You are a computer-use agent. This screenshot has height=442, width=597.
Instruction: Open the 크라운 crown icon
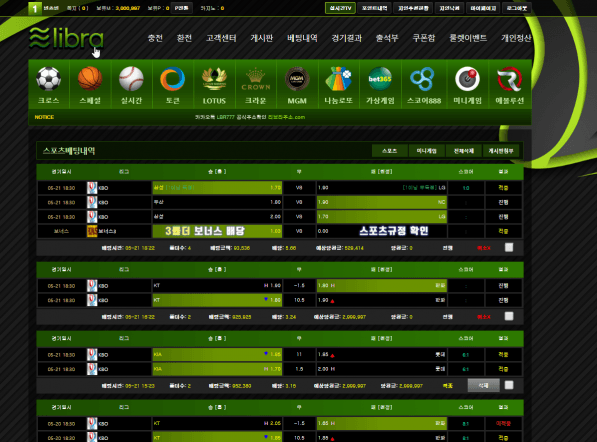(255, 85)
